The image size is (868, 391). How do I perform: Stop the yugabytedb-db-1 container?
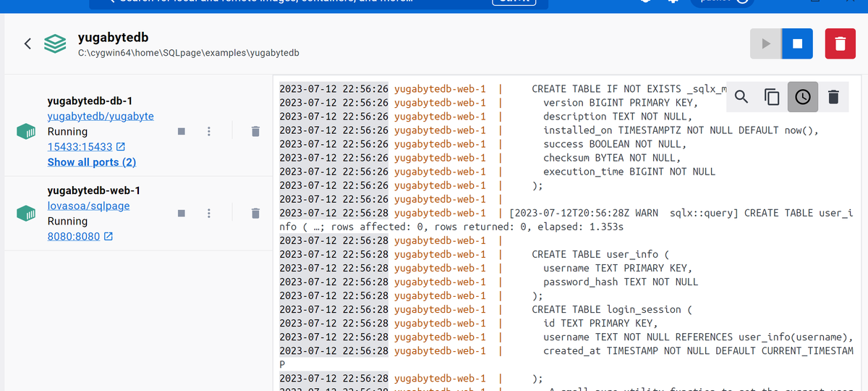(182, 132)
